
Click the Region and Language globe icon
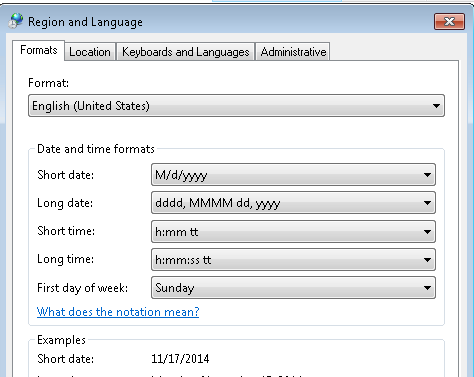(x=15, y=21)
